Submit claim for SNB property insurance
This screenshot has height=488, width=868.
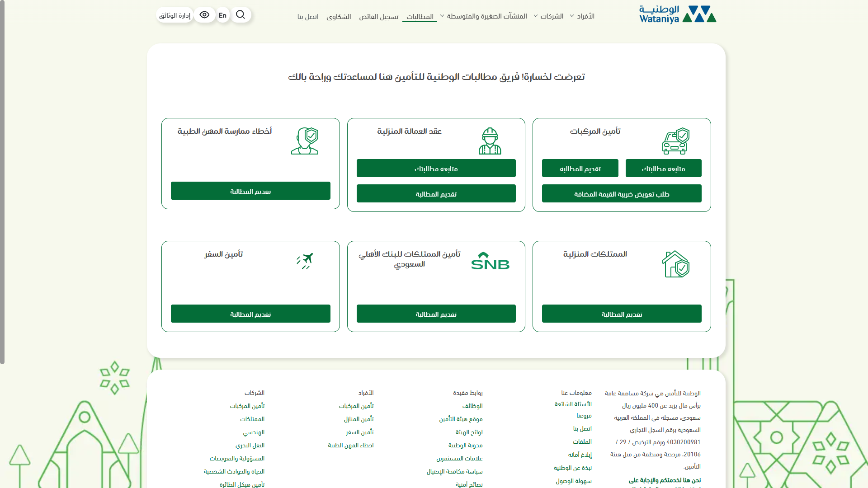click(436, 314)
